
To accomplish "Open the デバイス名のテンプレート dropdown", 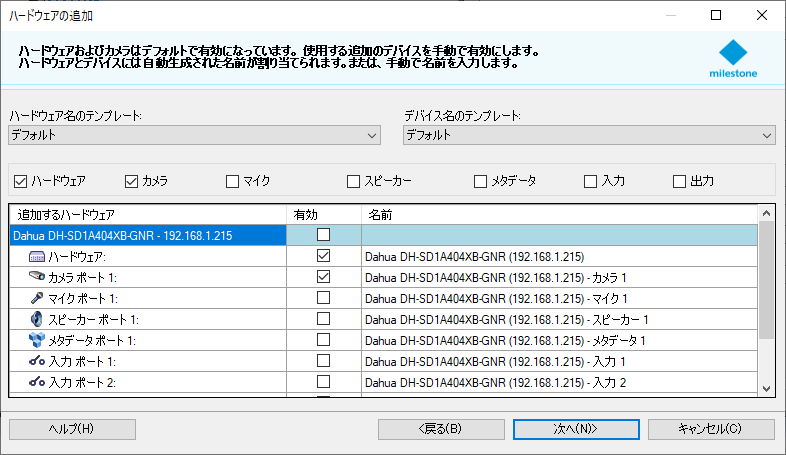I will (589, 135).
